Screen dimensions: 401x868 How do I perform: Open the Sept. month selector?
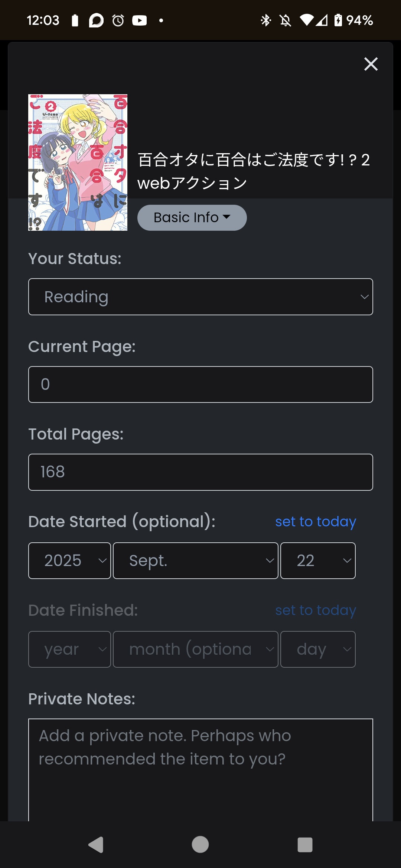tap(195, 560)
